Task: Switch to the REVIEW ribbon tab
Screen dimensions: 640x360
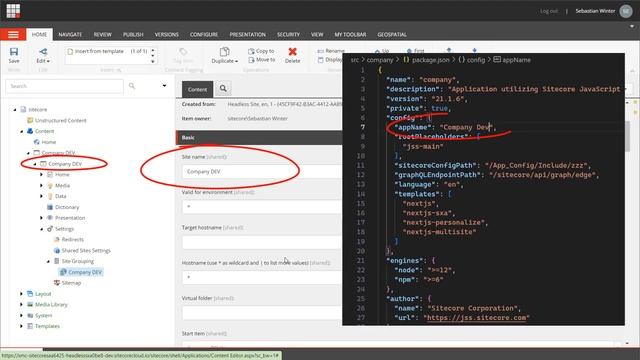Action: [102, 35]
